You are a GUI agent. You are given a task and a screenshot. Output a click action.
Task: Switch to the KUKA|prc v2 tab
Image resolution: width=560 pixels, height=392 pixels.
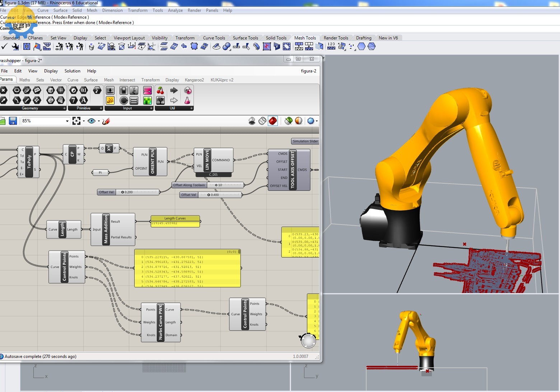point(222,80)
